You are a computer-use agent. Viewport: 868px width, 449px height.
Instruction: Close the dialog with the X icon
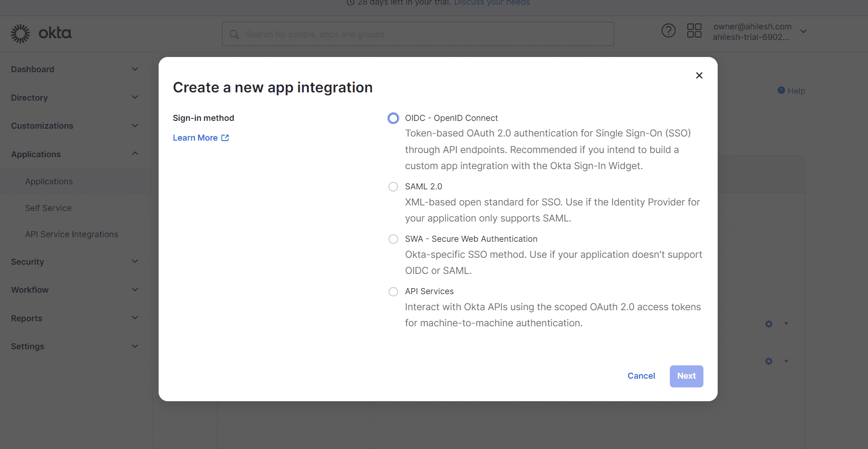pos(699,75)
